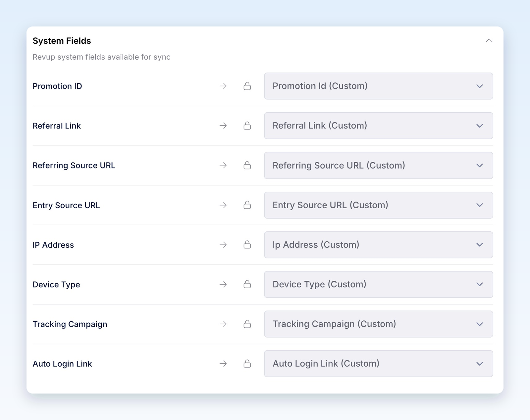This screenshot has width=530, height=420.
Task: Click the Entry Source URL field label
Action: [66, 205]
